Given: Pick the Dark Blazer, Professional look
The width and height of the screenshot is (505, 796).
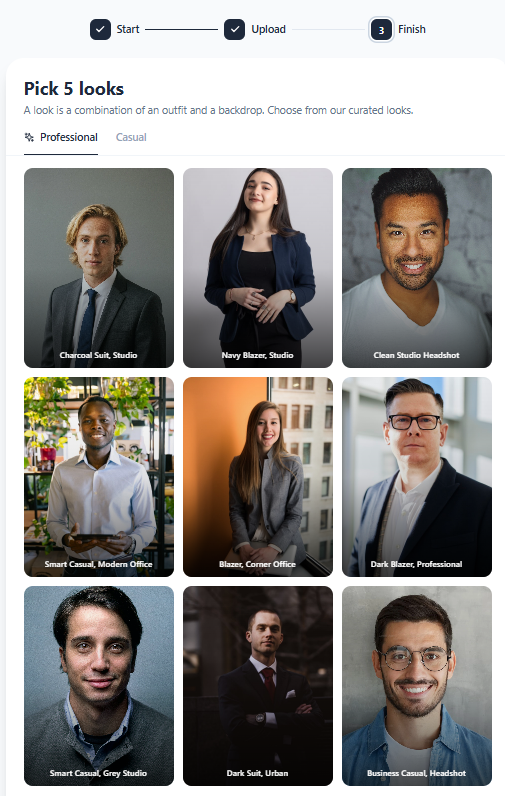Looking at the screenshot, I should 417,477.
